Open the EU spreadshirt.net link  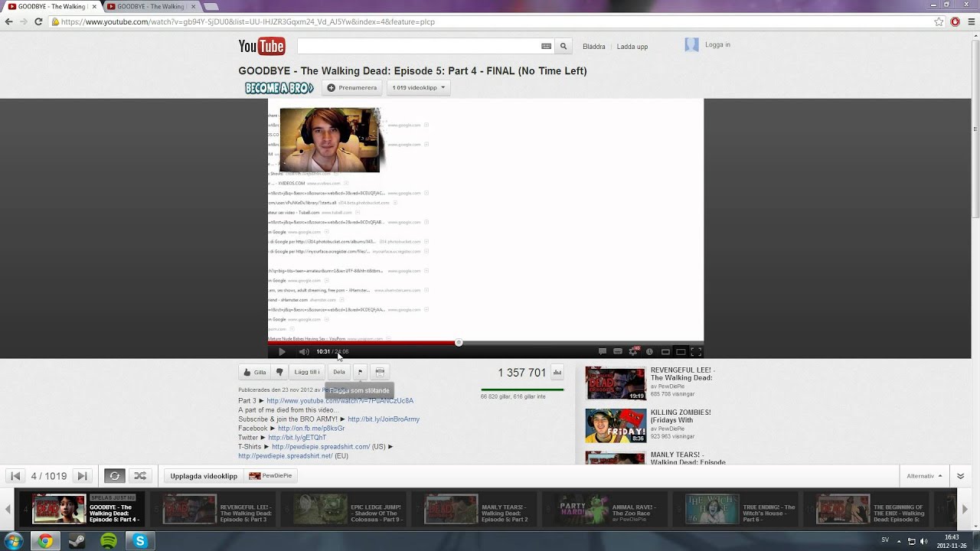tap(286, 456)
